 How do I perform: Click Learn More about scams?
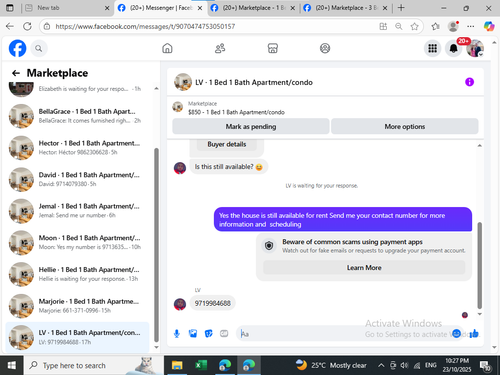pos(364,268)
